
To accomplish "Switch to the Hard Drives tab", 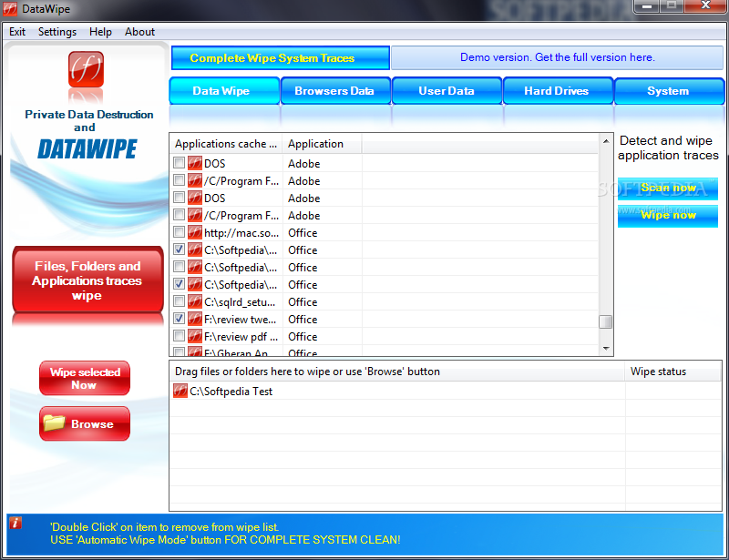I will (558, 91).
